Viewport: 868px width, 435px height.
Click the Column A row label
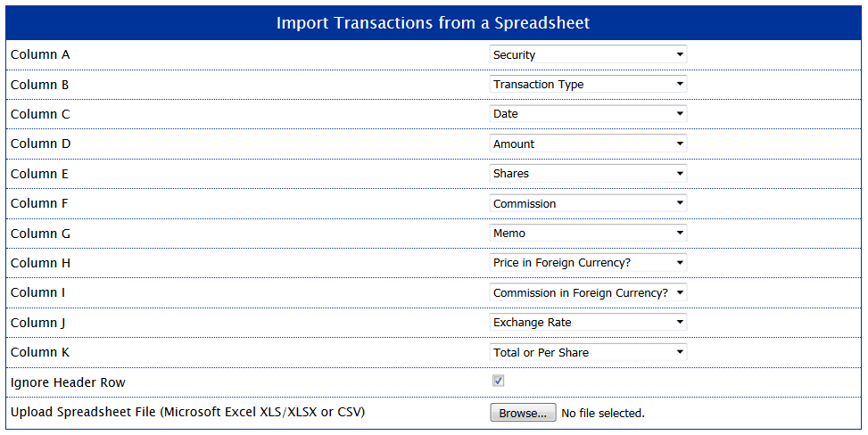coord(40,54)
